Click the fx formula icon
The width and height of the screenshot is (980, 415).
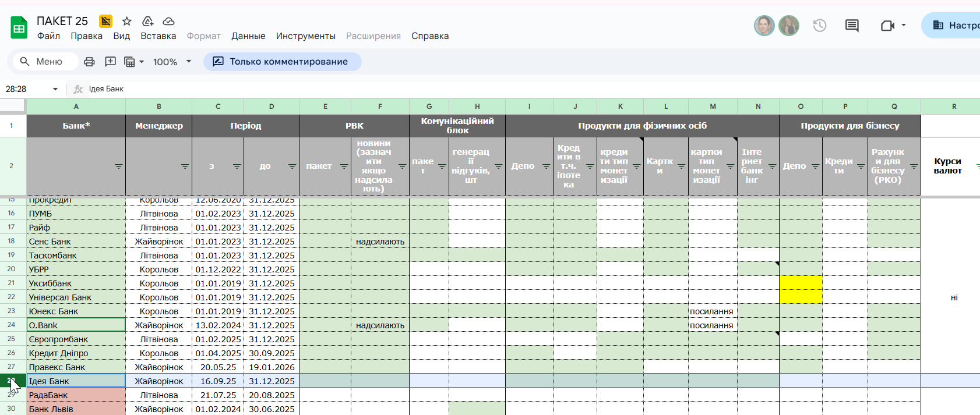(78, 89)
